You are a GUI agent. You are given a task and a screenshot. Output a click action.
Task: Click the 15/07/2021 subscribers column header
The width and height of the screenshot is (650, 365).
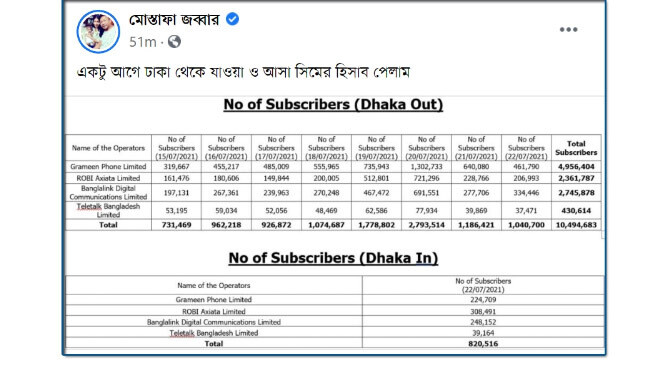pos(176,148)
